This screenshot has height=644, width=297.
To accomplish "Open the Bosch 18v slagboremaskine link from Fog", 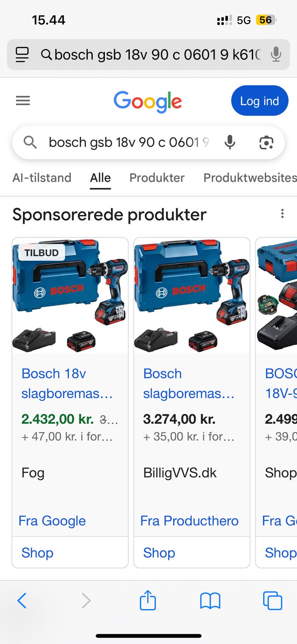I will 67,383.
